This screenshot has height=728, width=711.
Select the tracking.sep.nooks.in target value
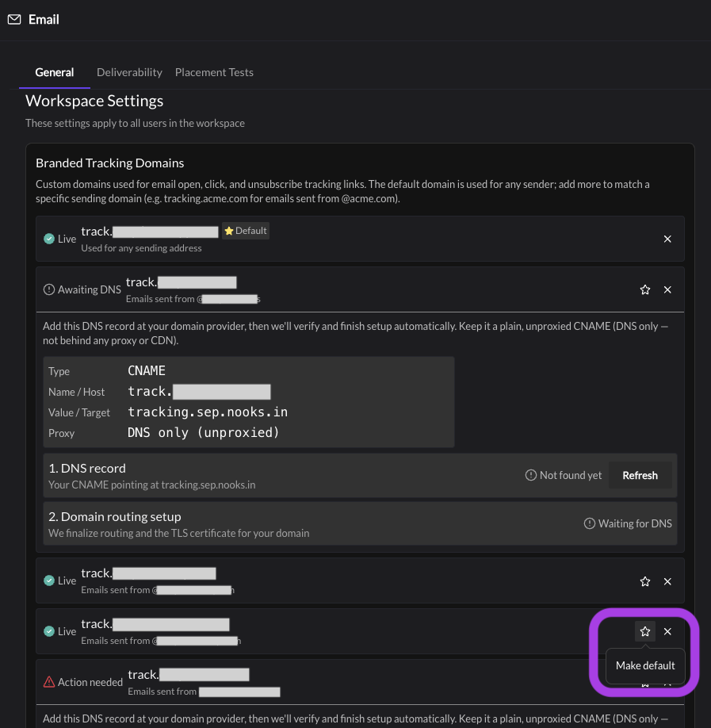pyautogui.click(x=208, y=412)
